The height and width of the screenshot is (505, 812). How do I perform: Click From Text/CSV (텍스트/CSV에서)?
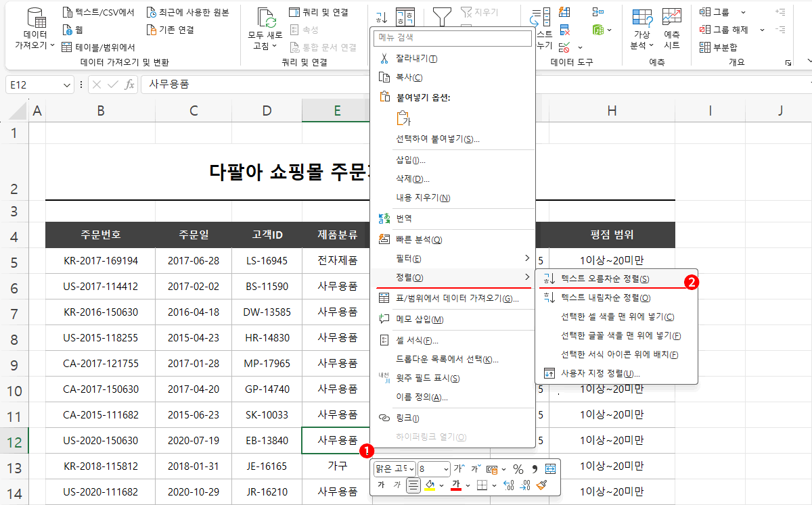(x=98, y=12)
